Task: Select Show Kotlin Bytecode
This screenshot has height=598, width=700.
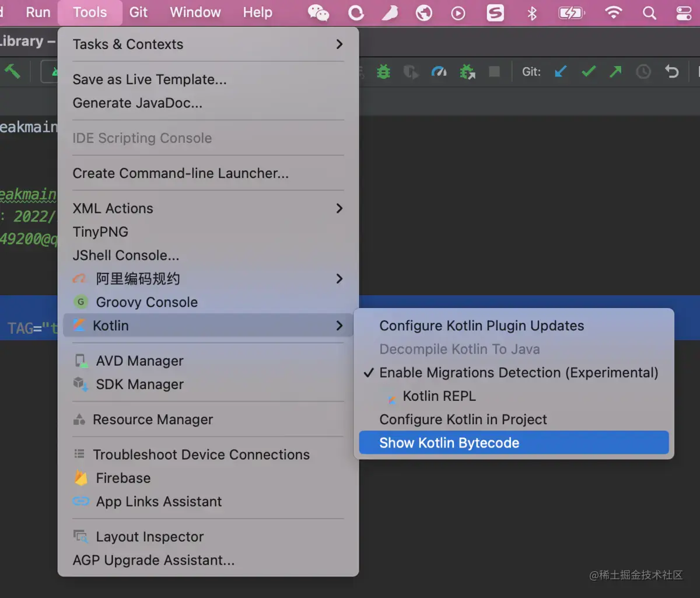Action: (x=514, y=443)
